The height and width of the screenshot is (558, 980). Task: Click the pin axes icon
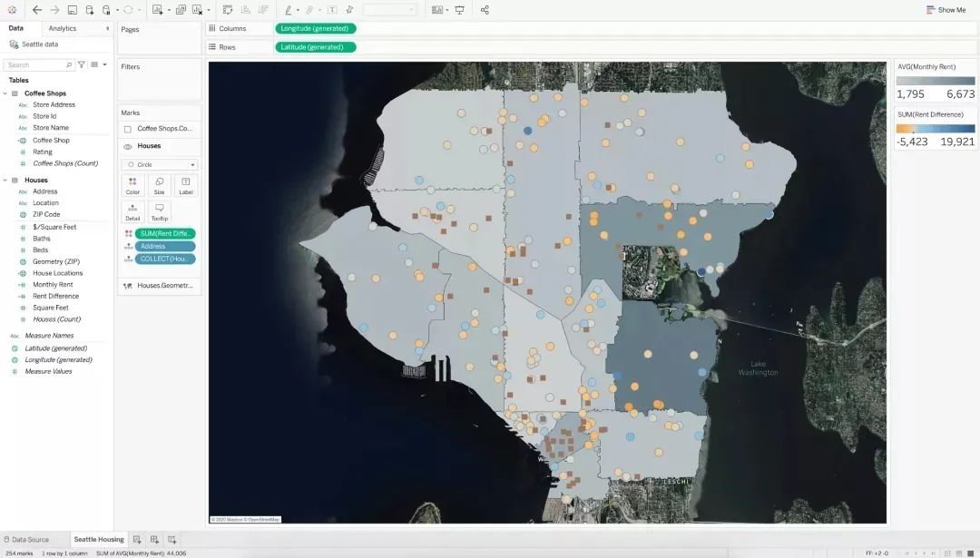pyautogui.click(x=349, y=10)
